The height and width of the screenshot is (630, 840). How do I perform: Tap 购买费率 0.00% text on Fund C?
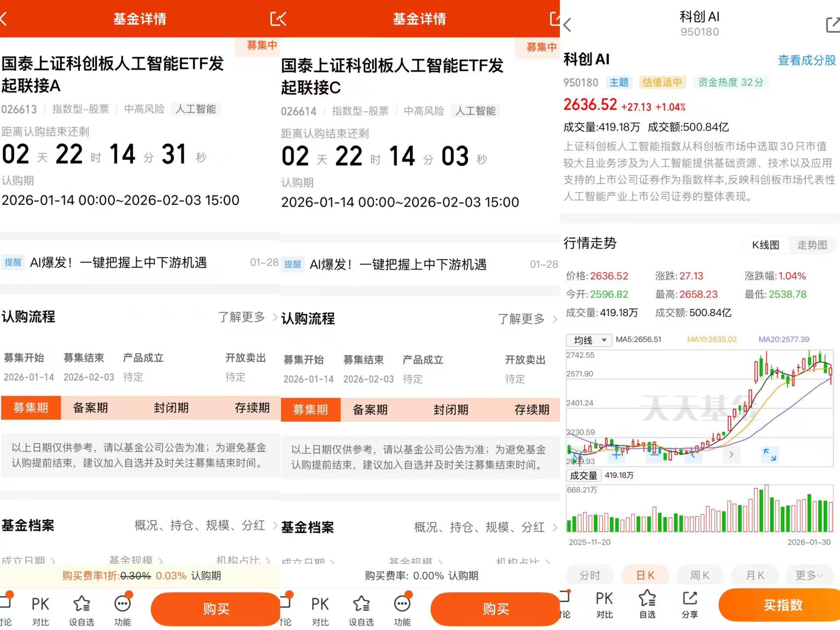coord(421,575)
